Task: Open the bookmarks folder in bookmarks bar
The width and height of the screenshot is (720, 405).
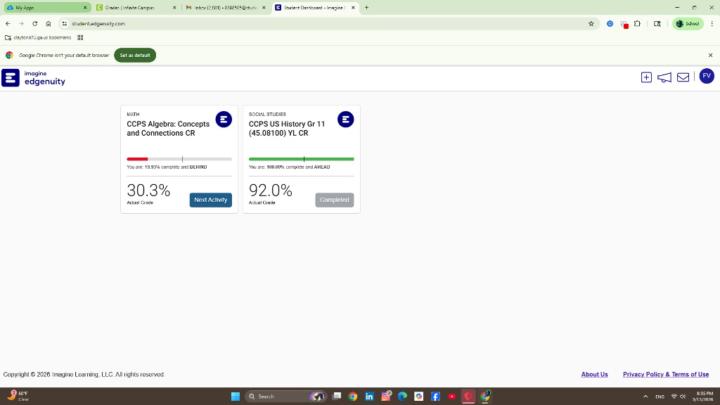Action: click(x=39, y=38)
